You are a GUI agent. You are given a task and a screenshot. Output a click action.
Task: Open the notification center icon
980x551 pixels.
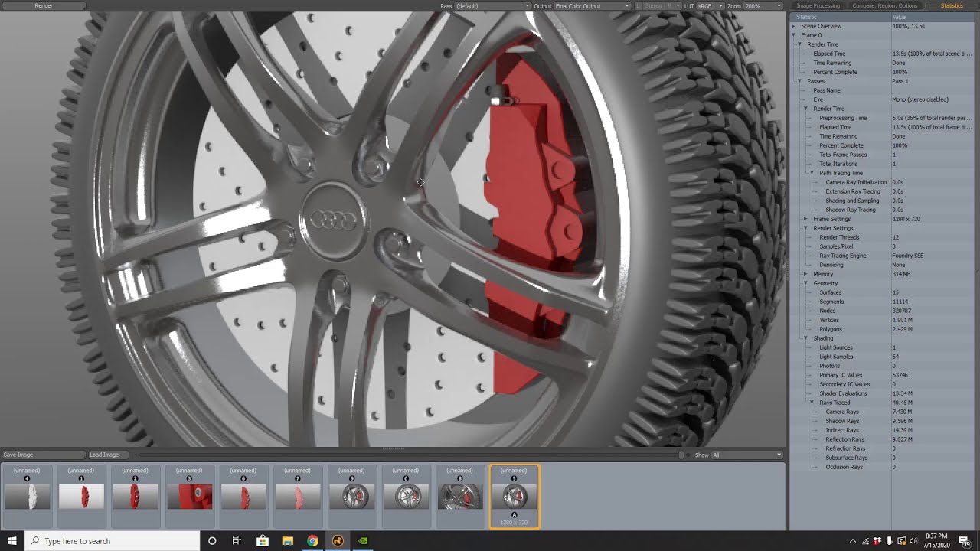coord(965,541)
